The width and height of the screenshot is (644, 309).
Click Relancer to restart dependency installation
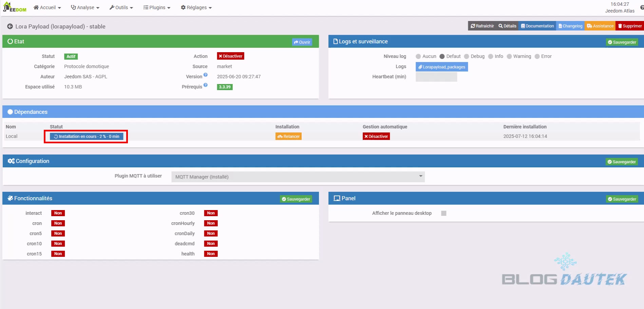click(288, 137)
